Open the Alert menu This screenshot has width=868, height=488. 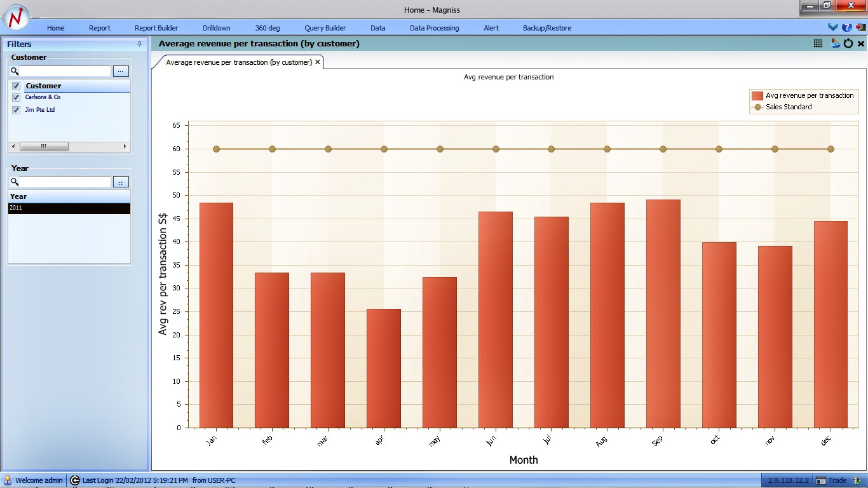491,28
